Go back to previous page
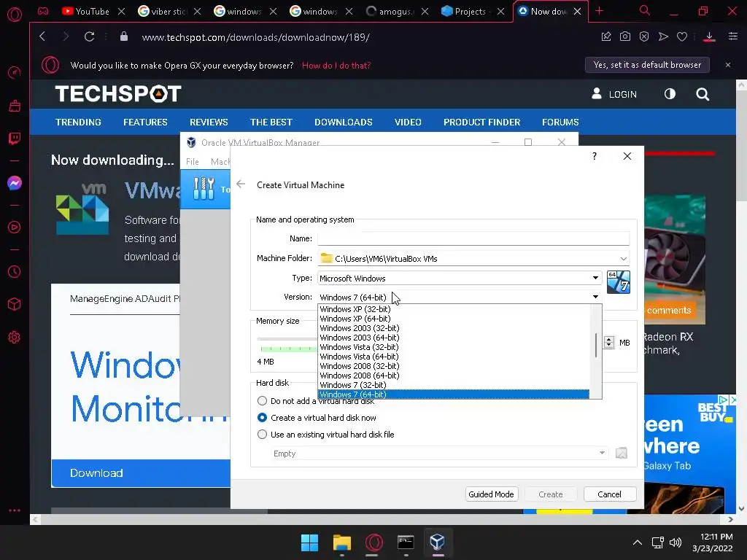This screenshot has width=747, height=560. coord(42,36)
